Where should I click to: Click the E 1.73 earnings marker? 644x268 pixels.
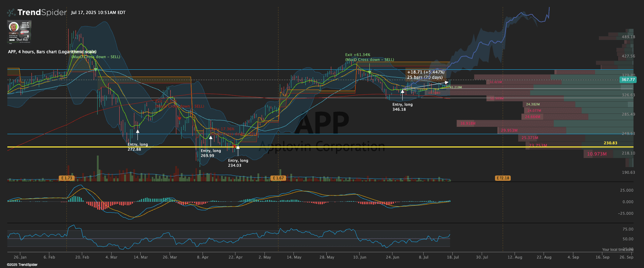tap(66, 178)
